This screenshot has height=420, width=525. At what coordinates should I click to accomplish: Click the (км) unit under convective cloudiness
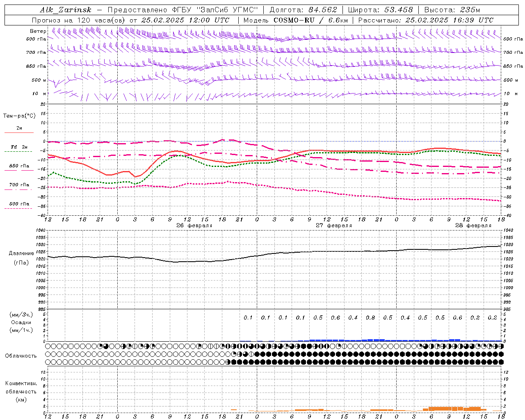[21, 400]
